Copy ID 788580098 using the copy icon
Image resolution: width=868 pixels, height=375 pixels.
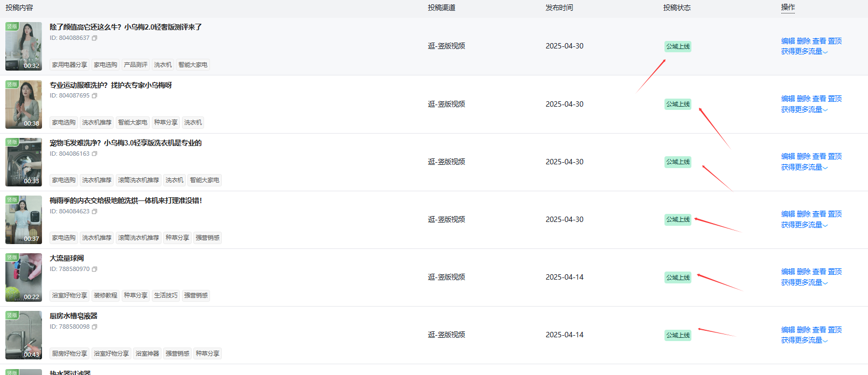click(95, 327)
